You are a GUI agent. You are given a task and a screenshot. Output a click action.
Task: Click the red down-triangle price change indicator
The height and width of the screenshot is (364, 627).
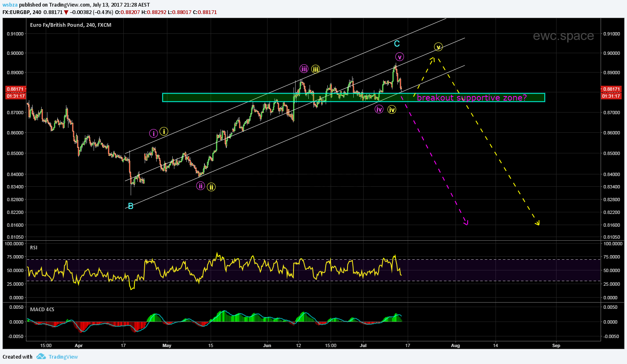[x=66, y=12]
